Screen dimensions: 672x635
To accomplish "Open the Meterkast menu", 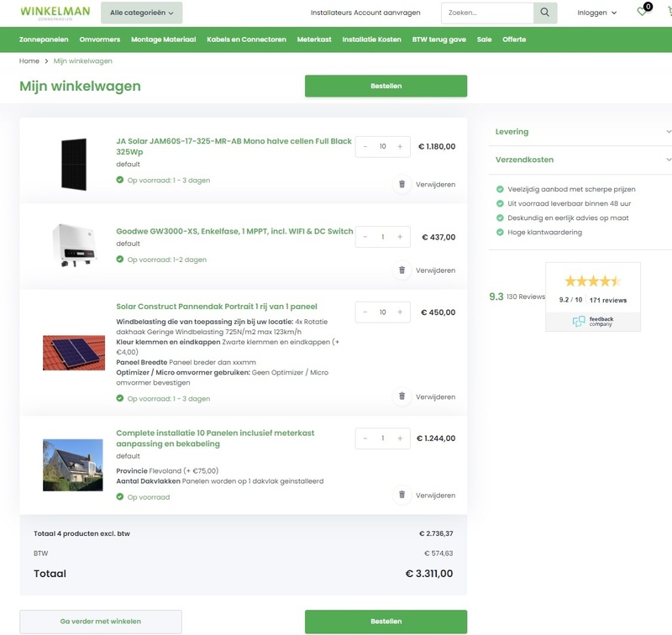I will click(x=314, y=39).
